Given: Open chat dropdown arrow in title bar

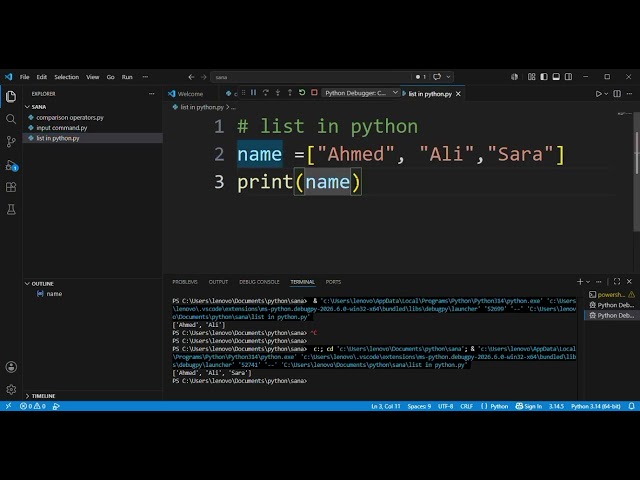Looking at the screenshot, I should (448, 77).
